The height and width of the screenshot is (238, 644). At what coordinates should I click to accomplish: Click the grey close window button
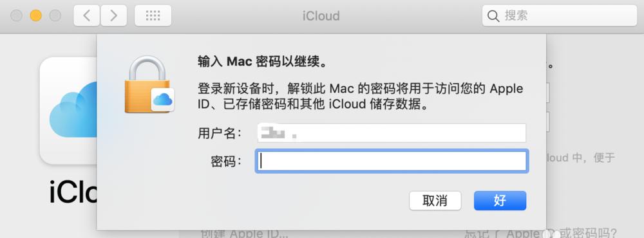click(x=17, y=16)
